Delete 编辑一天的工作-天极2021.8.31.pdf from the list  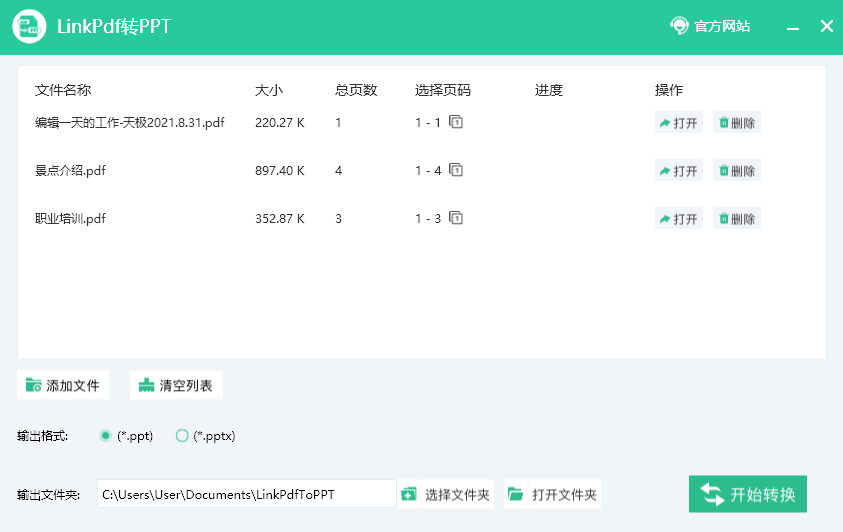tap(737, 123)
